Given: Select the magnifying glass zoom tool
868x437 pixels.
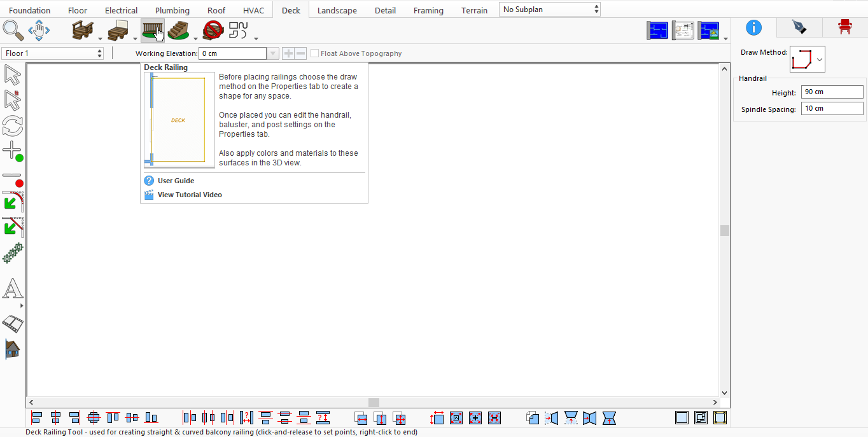Looking at the screenshot, I should tap(13, 30).
